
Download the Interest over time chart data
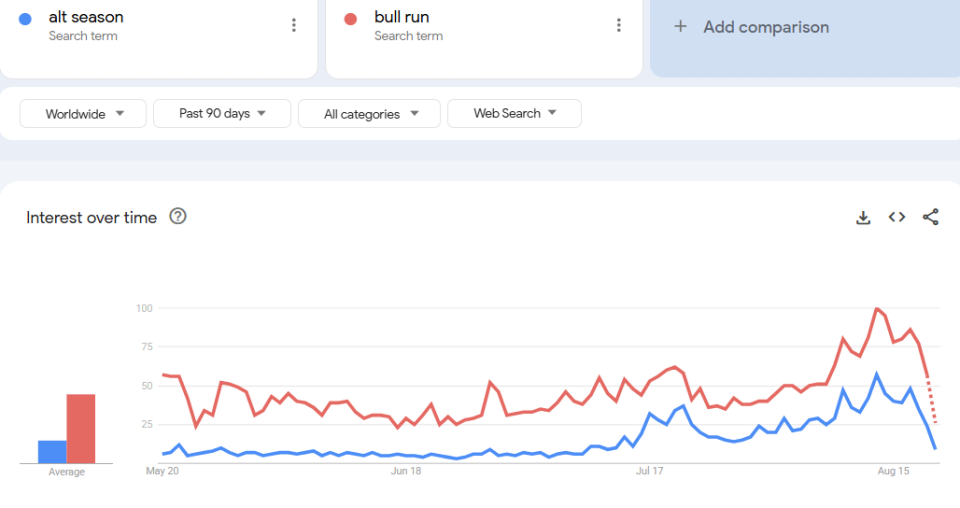(x=863, y=217)
